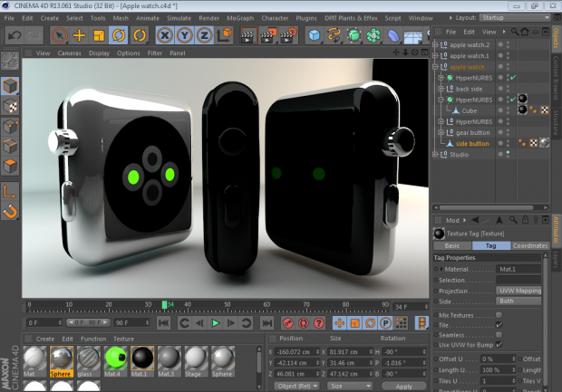Click the timeline marker at frame 34
The image size is (562, 392).
pyautogui.click(x=164, y=305)
